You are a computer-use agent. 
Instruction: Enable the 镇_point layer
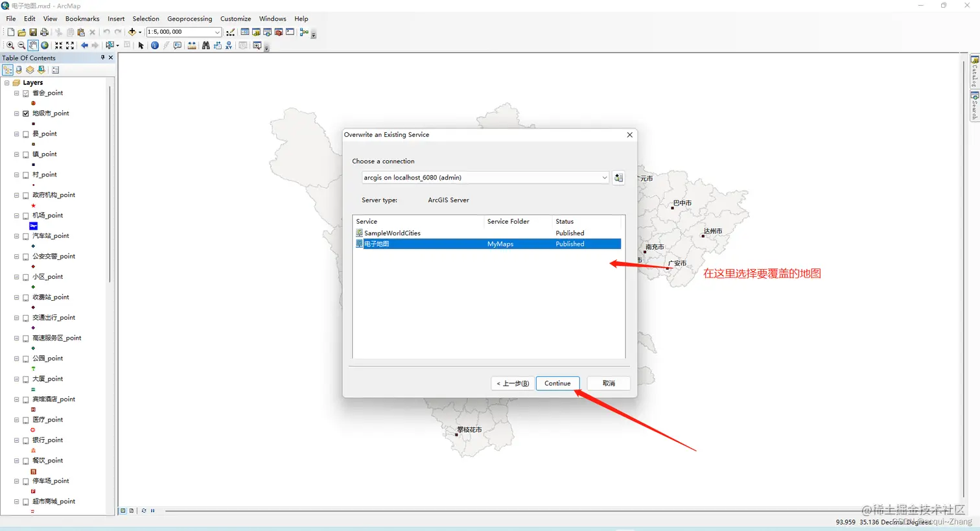(26, 154)
